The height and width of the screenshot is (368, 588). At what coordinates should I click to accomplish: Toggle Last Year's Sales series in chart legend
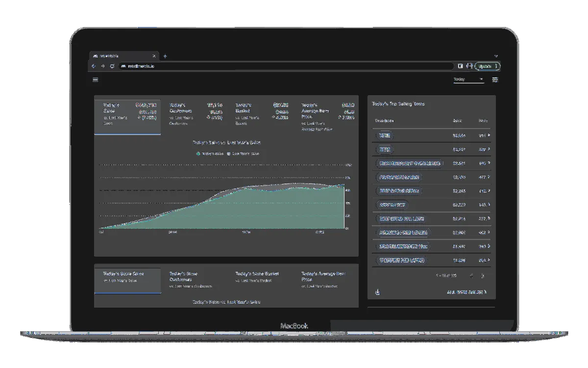243,154
